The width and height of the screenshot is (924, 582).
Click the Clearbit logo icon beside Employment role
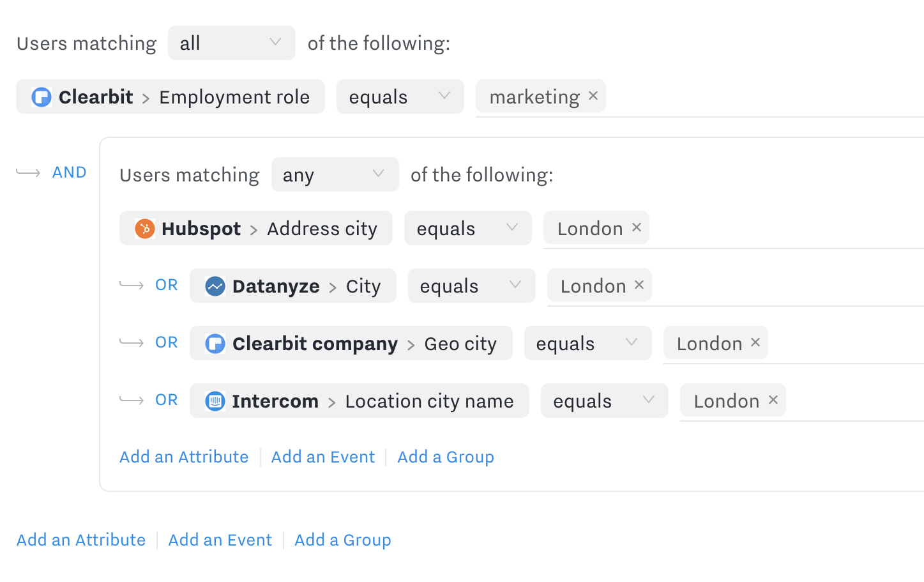(42, 97)
